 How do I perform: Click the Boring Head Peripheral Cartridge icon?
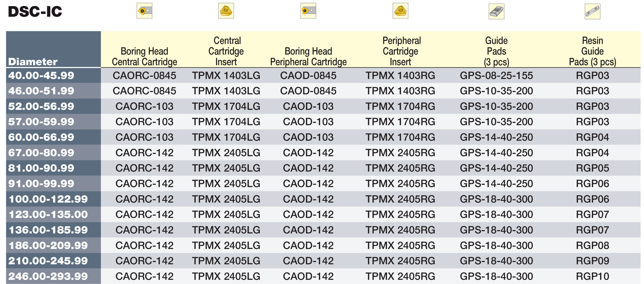coord(308,11)
